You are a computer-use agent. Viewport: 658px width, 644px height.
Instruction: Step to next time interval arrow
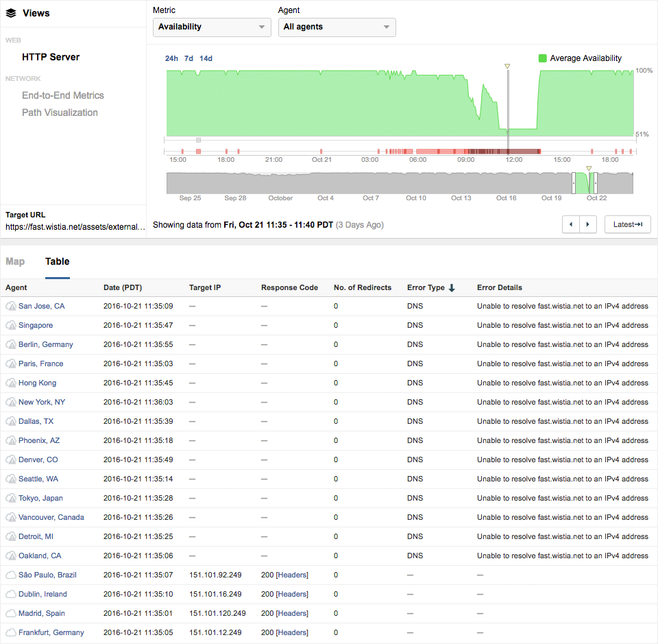point(587,224)
